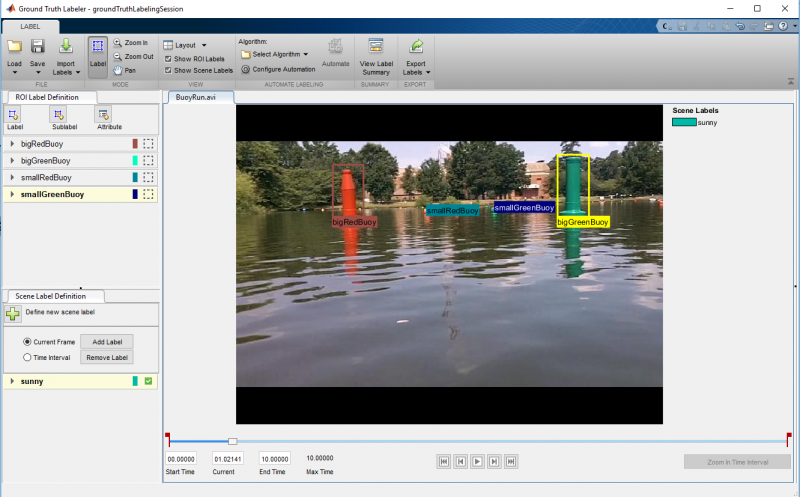This screenshot has width=800, height=497.
Task: Expand the bigRedBuoy label entry
Action: [12, 144]
